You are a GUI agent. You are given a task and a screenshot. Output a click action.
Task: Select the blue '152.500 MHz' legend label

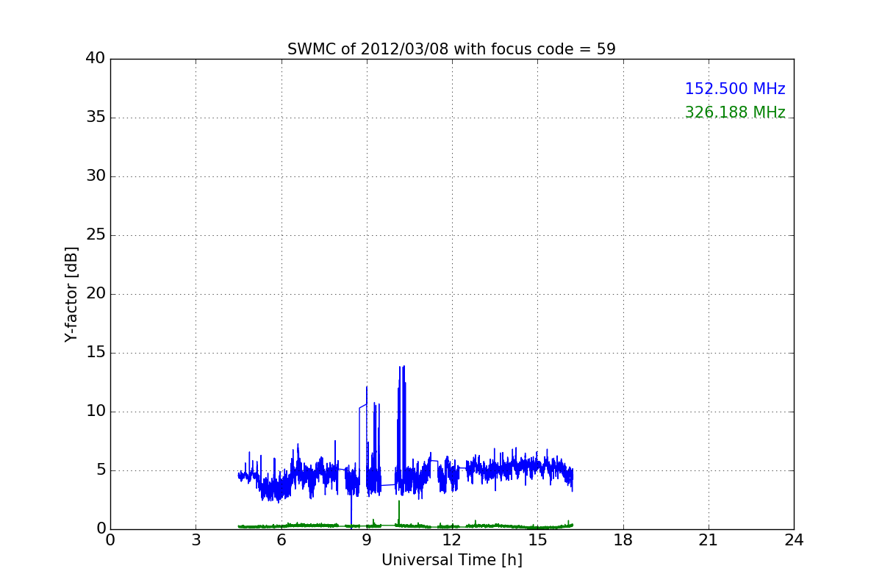(735, 89)
